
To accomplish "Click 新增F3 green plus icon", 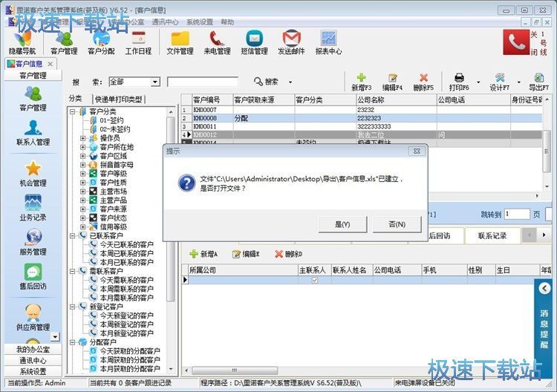I will pos(361,82).
